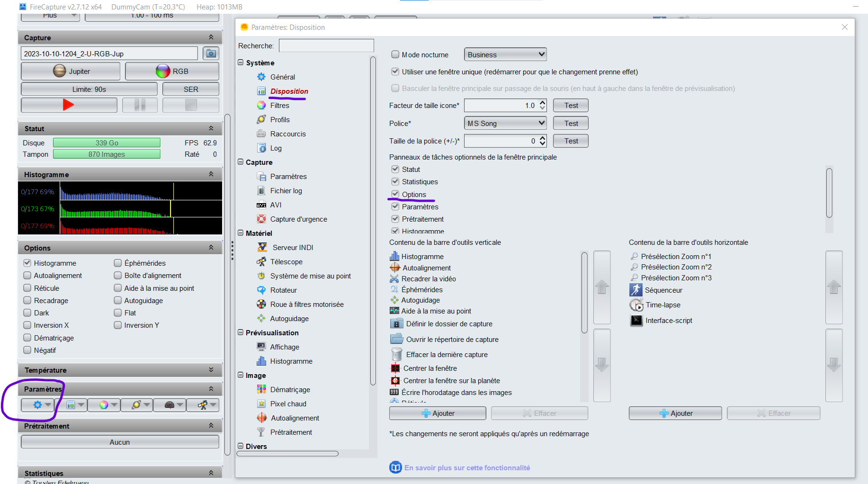The width and height of the screenshot is (868, 484).
Task: Select Rotateur in the settings tree
Action: tap(283, 290)
